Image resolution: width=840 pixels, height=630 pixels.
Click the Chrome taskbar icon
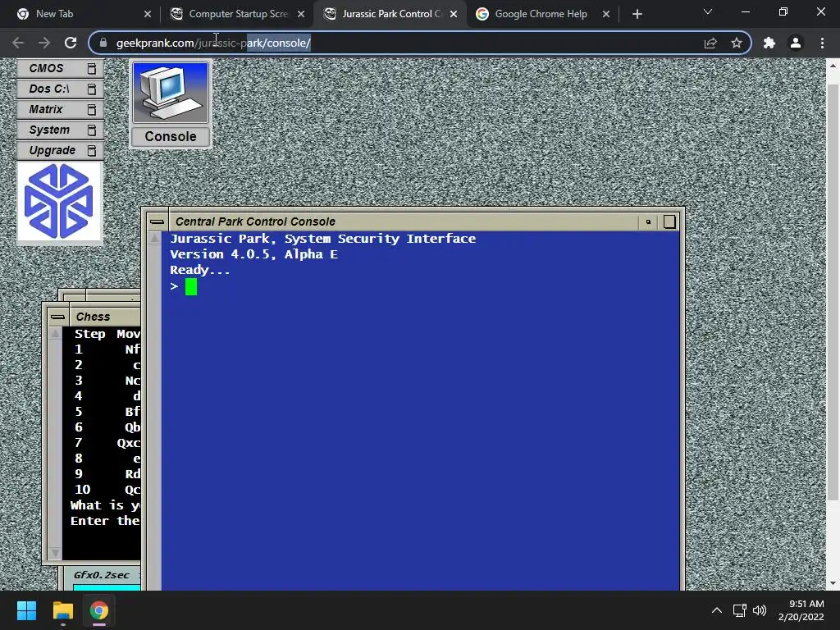point(99,610)
